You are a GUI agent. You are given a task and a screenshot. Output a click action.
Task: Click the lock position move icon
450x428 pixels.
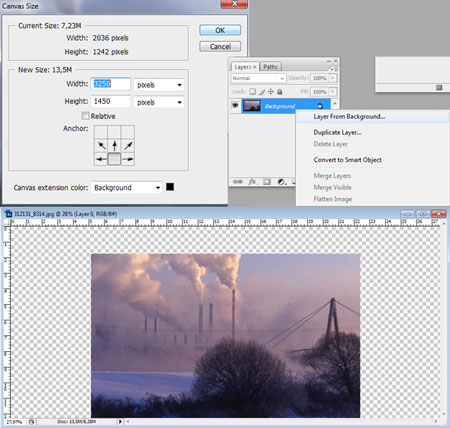(x=271, y=91)
